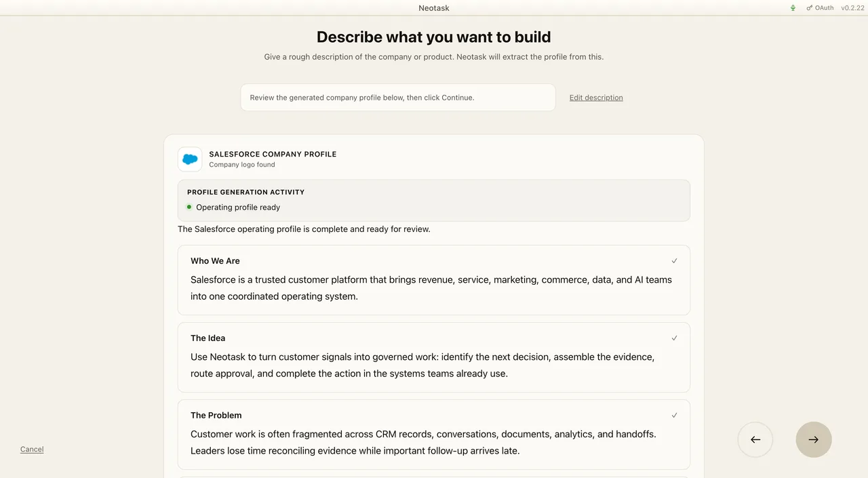Click the forward arrow Continue button
The image size is (868, 478).
click(814, 439)
